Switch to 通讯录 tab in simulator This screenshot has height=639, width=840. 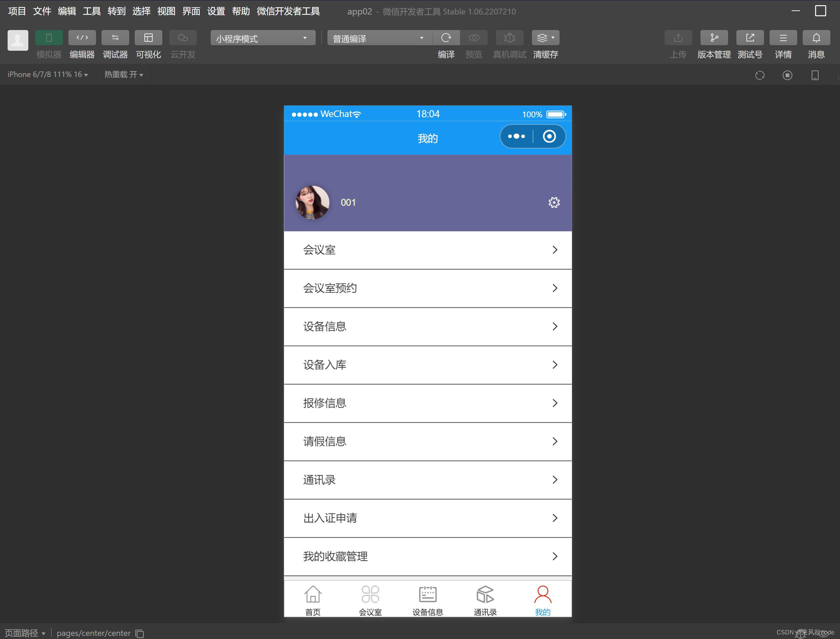[485, 599]
